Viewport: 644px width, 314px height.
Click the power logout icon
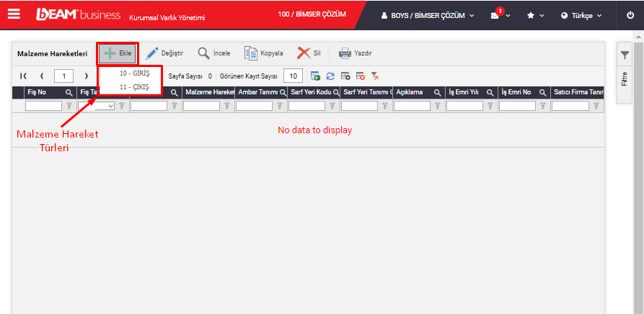point(630,15)
